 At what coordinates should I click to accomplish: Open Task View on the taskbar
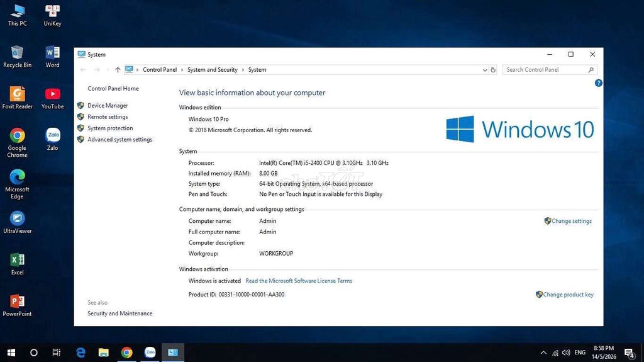(56, 353)
